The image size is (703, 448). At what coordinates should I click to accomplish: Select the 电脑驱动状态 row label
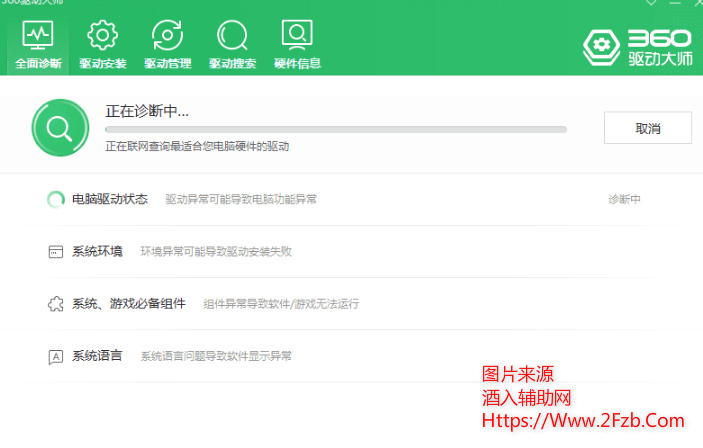click(110, 199)
